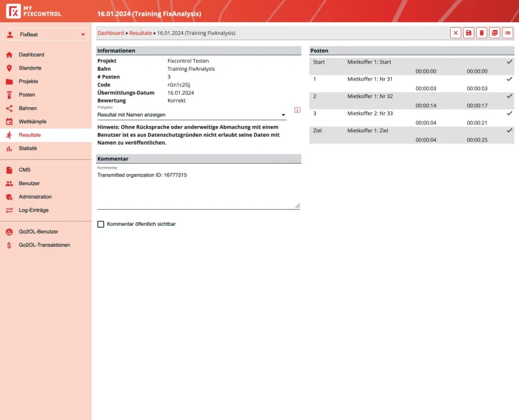Click the control station icon for Posten
This screenshot has height=420, width=519.
[x=9, y=95]
